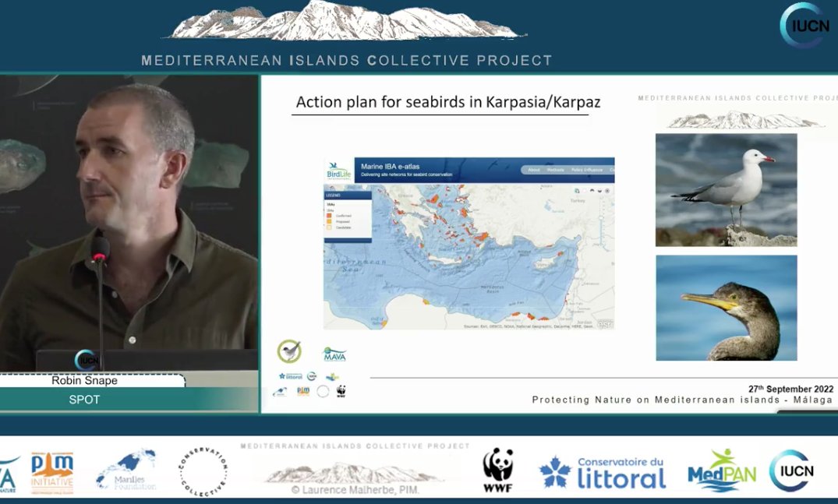Click the e-atlas map locate target icon

[x=608, y=191]
